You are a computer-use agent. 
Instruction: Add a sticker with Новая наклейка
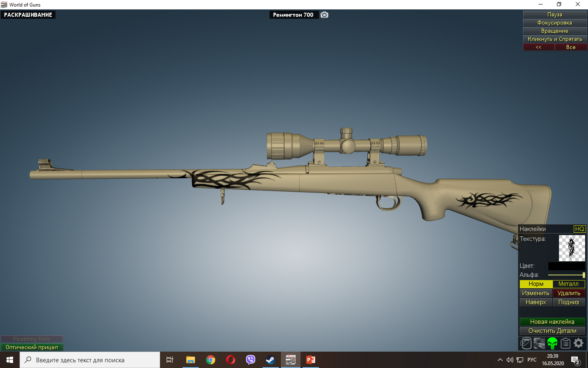coord(552,322)
